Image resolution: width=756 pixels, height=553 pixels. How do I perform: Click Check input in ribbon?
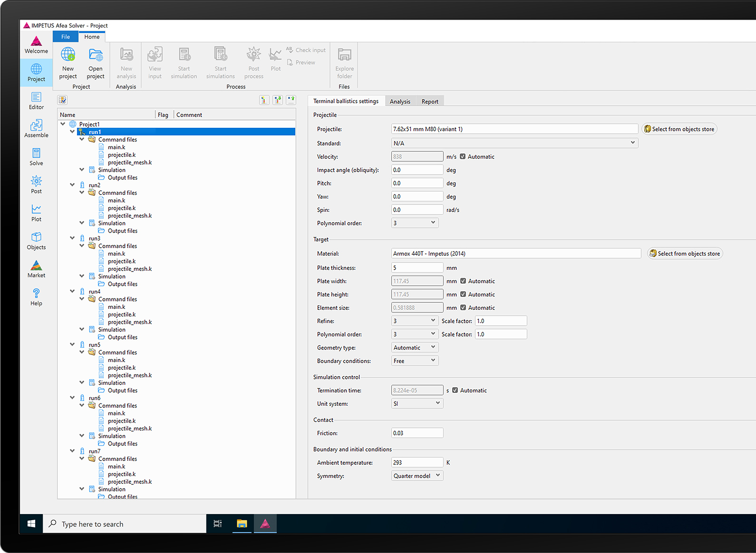[306, 50]
